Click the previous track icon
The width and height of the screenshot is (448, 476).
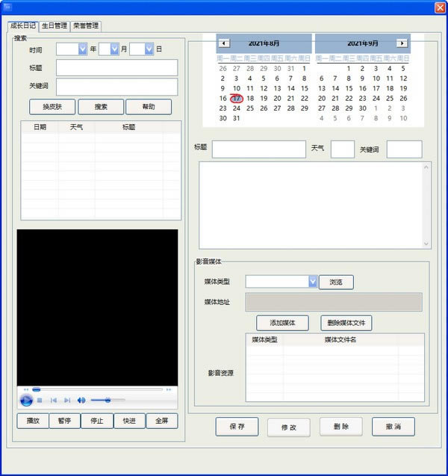point(53,401)
